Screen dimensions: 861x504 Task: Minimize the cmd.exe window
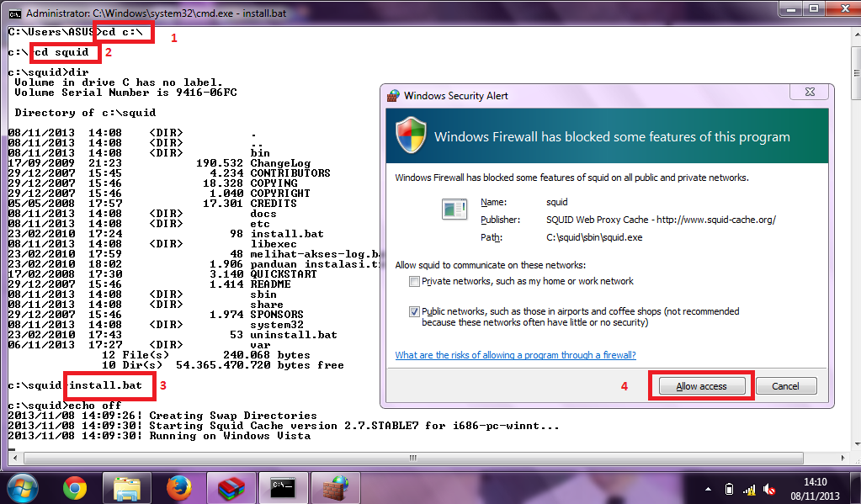791,8
